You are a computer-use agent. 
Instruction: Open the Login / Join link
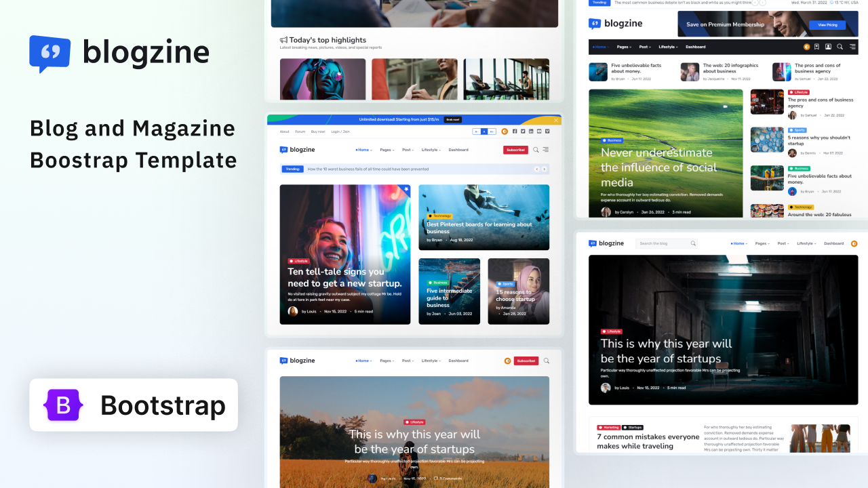point(340,131)
